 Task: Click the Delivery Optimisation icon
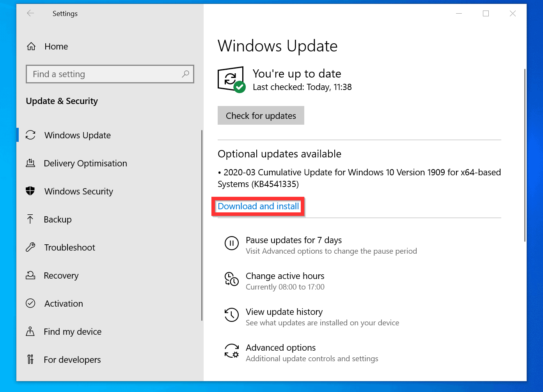point(31,163)
